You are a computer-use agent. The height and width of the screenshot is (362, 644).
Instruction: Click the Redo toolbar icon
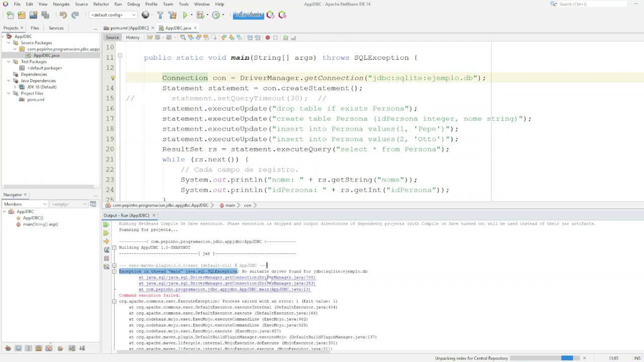(75, 15)
